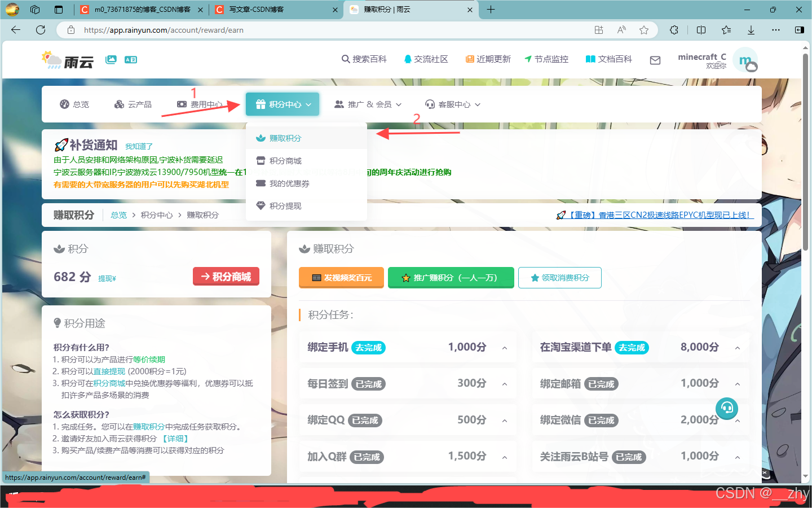Viewport: 812px width, 508px height.
Task: Open browser settings and more menu
Action: (x=776, y=30)
